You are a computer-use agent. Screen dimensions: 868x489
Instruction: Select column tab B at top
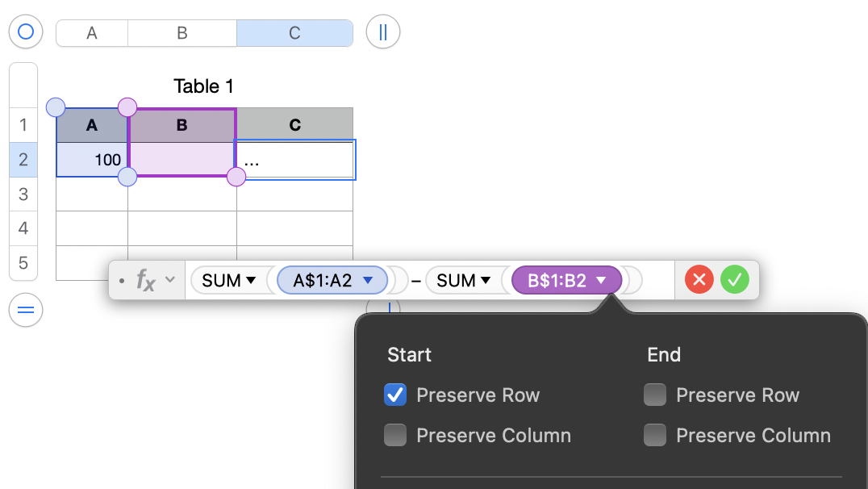coord(182,33)
